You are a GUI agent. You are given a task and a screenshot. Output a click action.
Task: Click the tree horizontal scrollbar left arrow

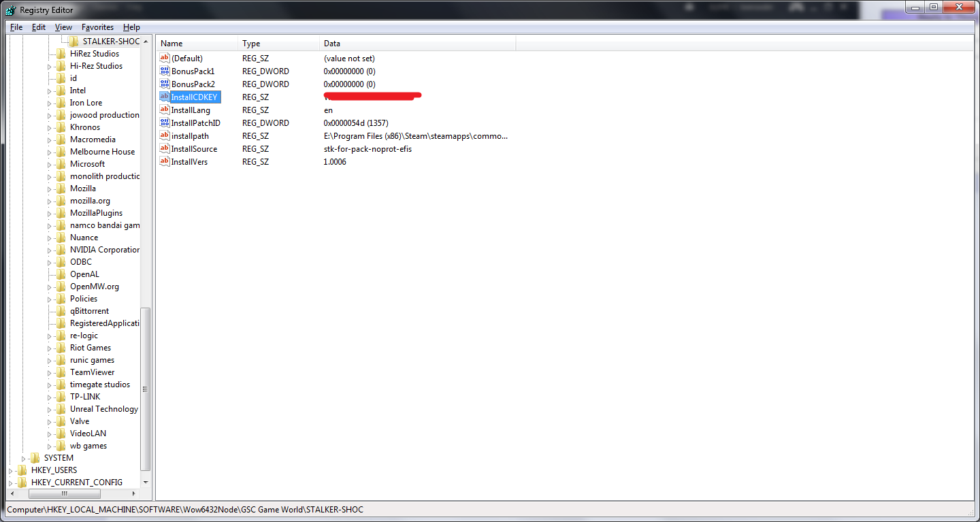coord(11,493)
